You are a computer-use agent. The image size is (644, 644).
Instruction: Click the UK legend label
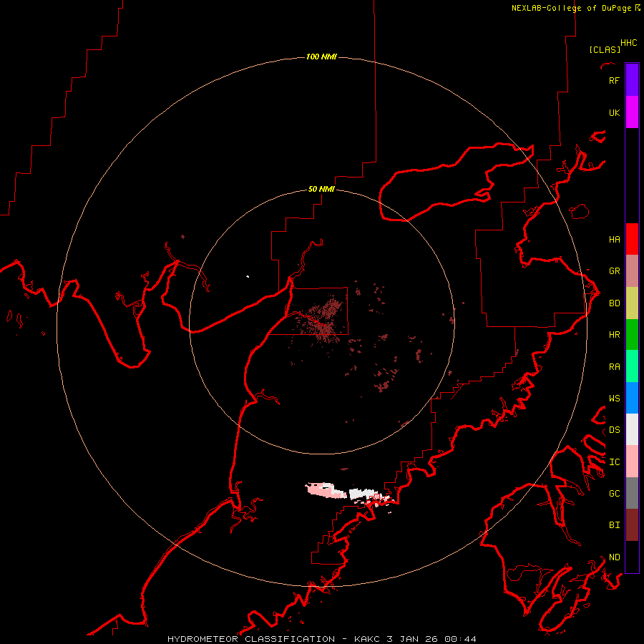pos(614,112)
